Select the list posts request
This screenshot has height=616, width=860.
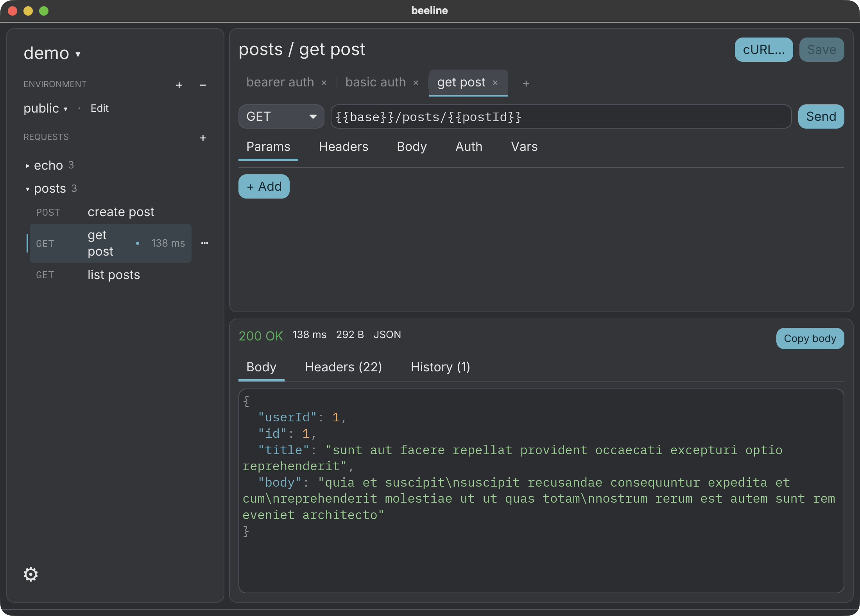111,275
